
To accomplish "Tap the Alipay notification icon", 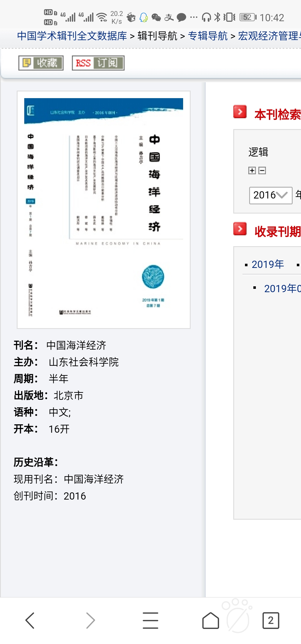I will pyautogui.click(x=169, y=18).
